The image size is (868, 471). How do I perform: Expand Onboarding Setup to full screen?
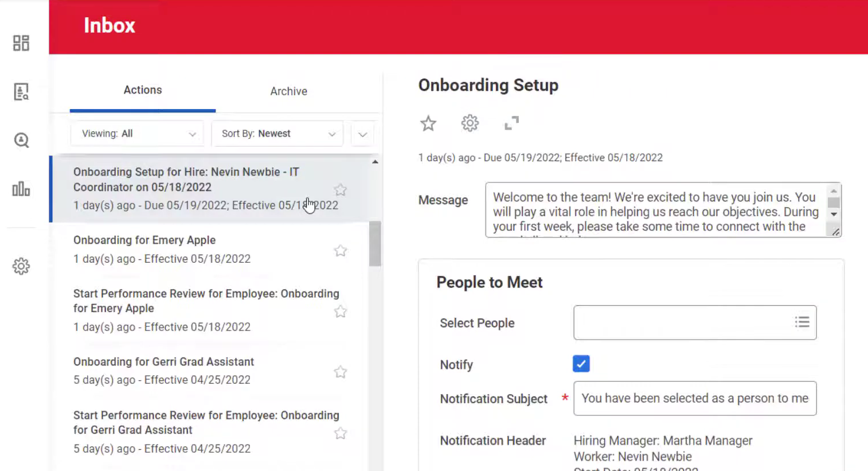(x=511, y=123)
